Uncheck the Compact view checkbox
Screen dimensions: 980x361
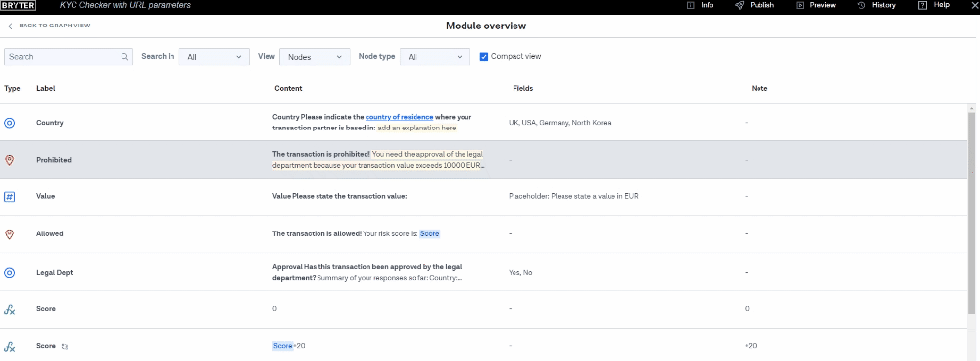pos(484,56)
